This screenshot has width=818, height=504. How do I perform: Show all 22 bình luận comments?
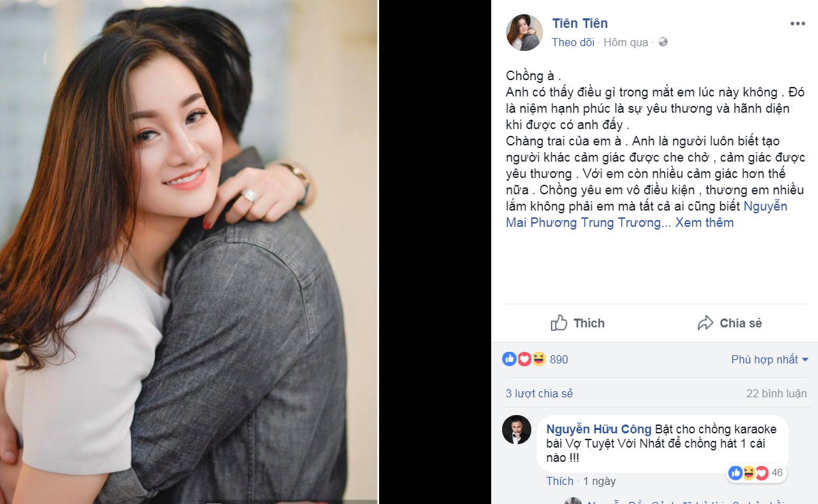pos(777,393)
